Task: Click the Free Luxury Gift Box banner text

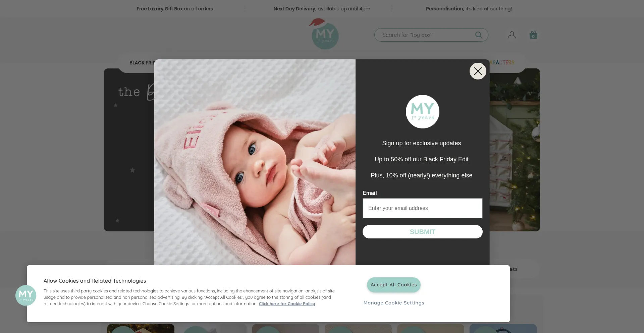Action: (x=175, y=9)
